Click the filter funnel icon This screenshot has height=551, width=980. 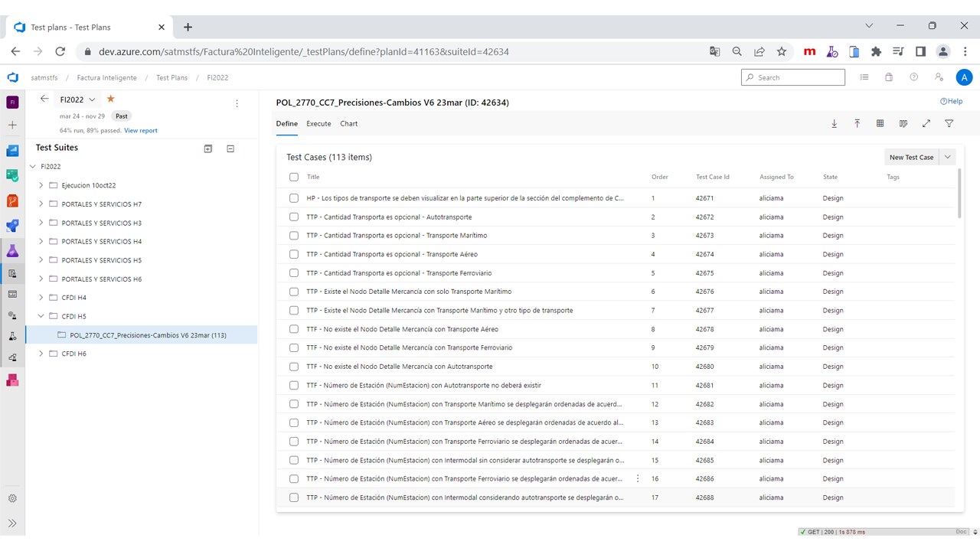coord(949,123)
